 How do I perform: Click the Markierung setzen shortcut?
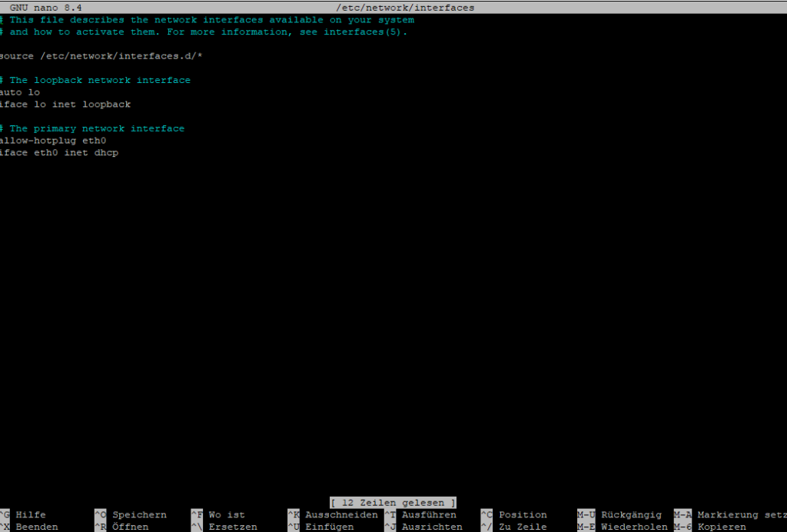pos(738,515)
